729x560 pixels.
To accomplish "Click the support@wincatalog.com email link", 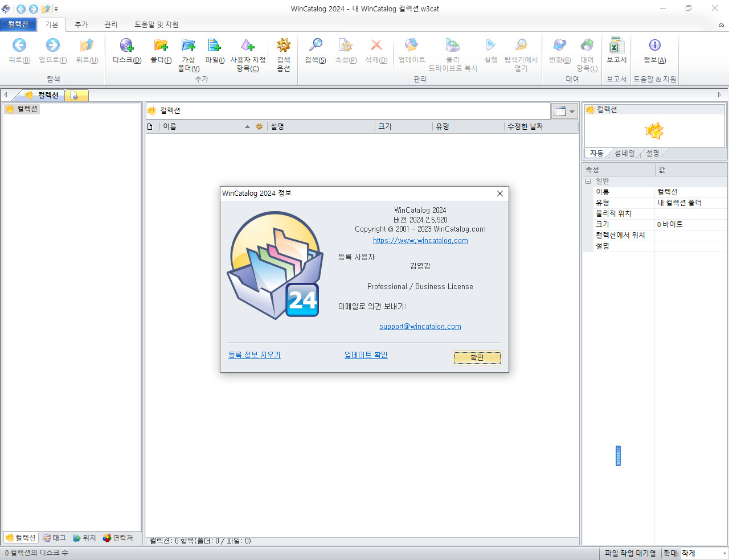I will click(420, 327).
